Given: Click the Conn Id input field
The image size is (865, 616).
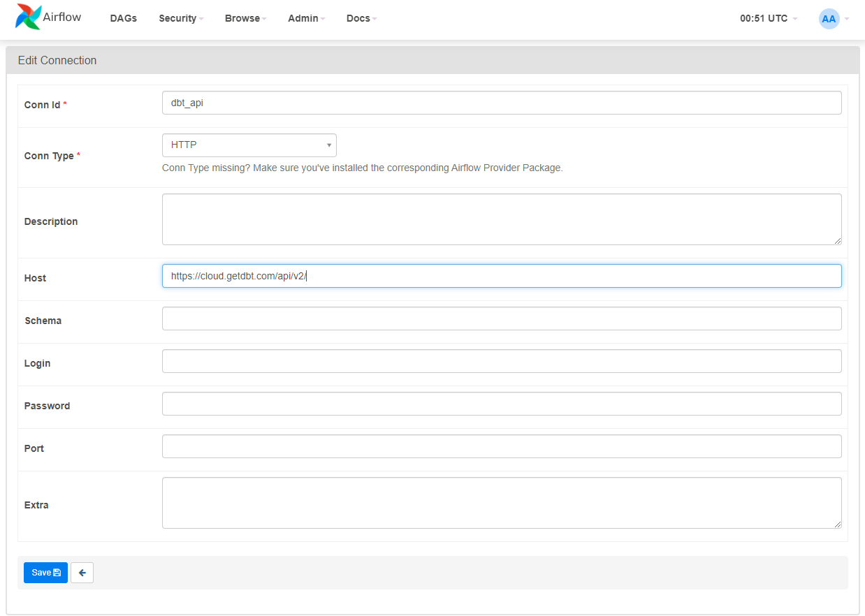Looking at the screenshot, I should click(501, 103).
